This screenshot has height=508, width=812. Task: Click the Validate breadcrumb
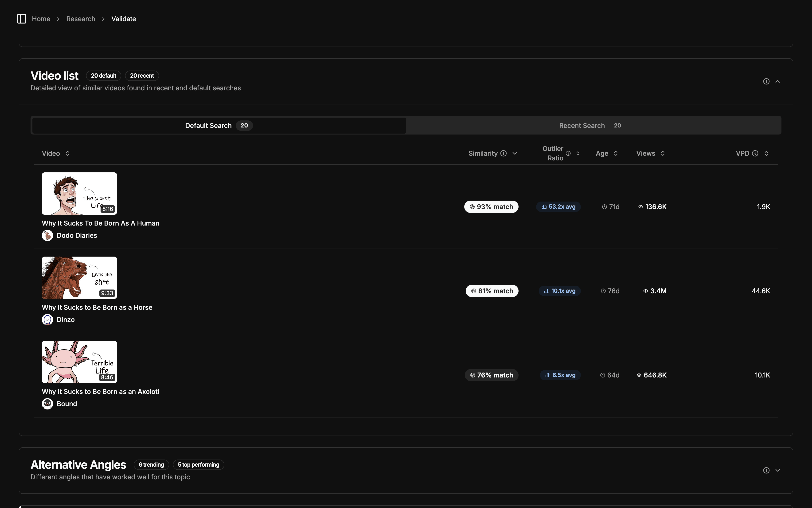(x=124, y=19)
